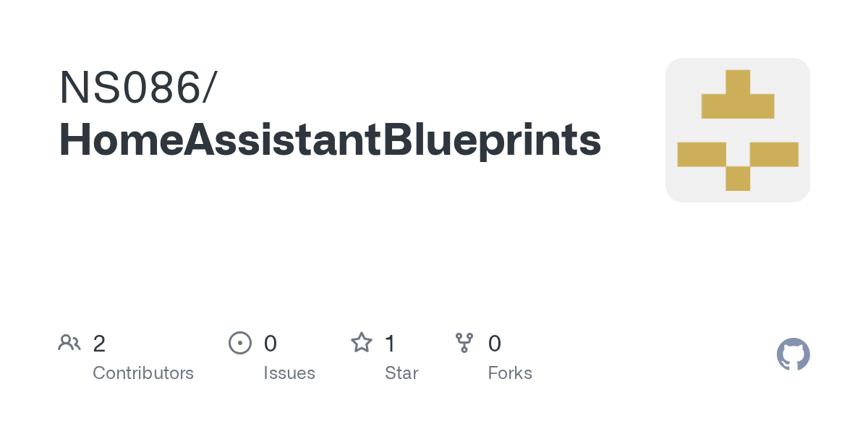Viewport: 868px width, 434px height.
Task: Click the Contributors people icon
Action: click(69, 343)
